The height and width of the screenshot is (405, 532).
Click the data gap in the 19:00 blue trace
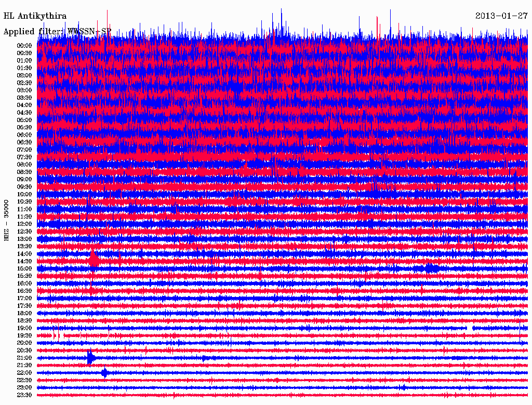coord(470,328)
